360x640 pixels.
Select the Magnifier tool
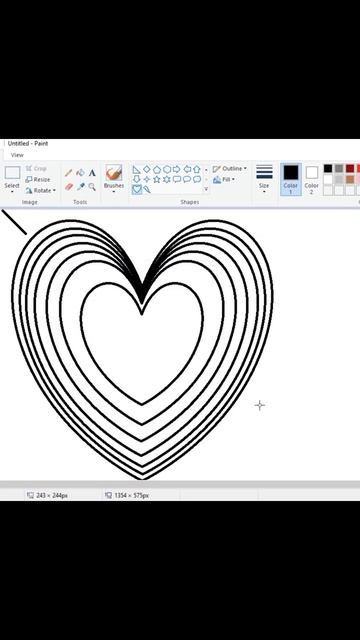tap(92, 187)
